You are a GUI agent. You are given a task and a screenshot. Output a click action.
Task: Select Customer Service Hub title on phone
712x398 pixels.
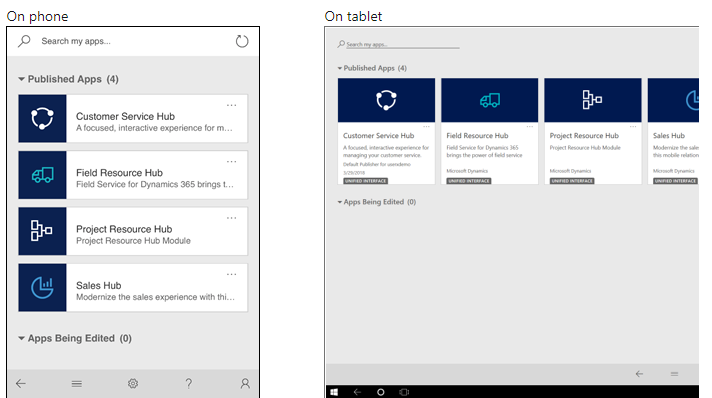125,116
